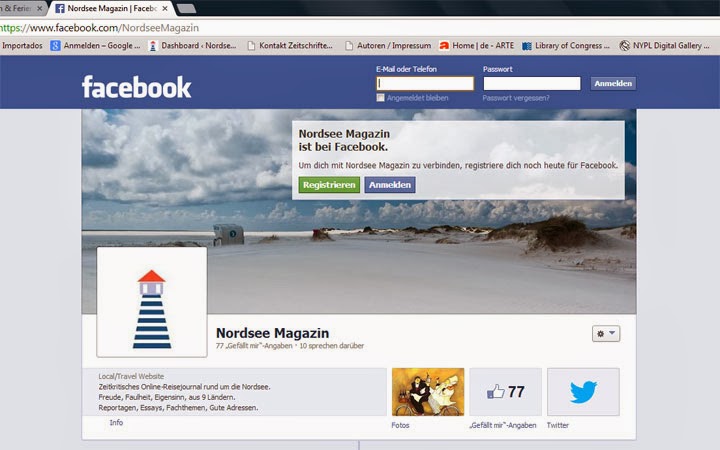This screenshot has width=720, height=450.
Task: Open the new tab button
Action: coord(186,8)
